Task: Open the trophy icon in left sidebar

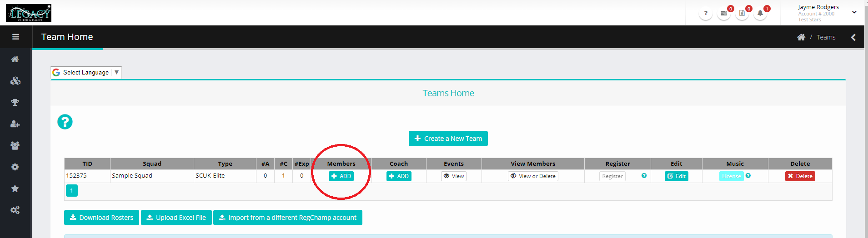Action: [15, 102]
